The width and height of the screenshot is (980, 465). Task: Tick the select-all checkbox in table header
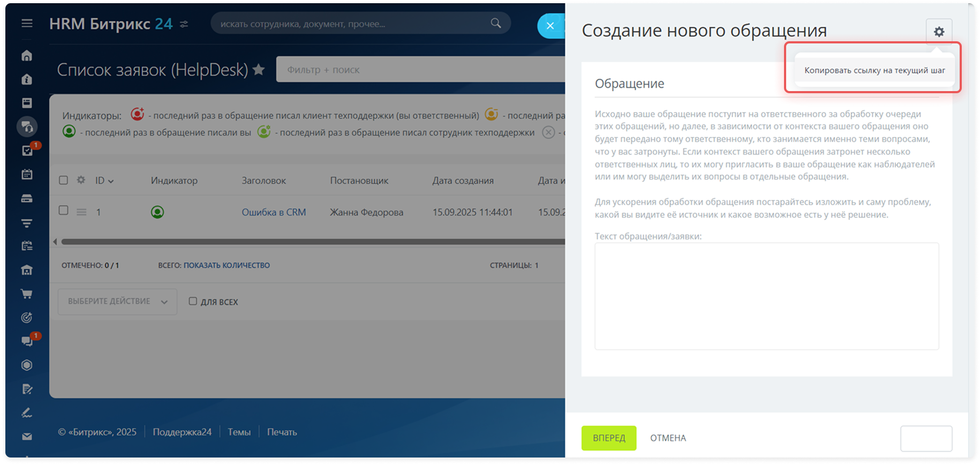tap(63, 181)
